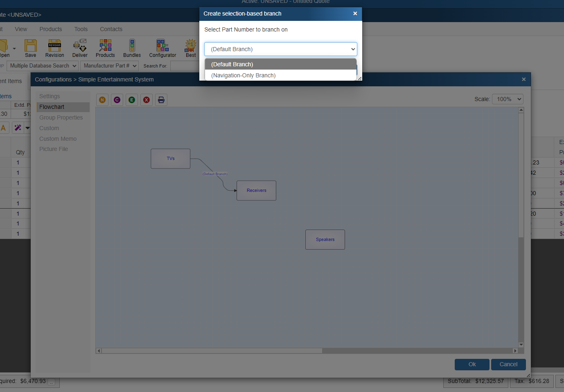
Task: Click the green E flowchart button
Action: (x=132, y=100)
